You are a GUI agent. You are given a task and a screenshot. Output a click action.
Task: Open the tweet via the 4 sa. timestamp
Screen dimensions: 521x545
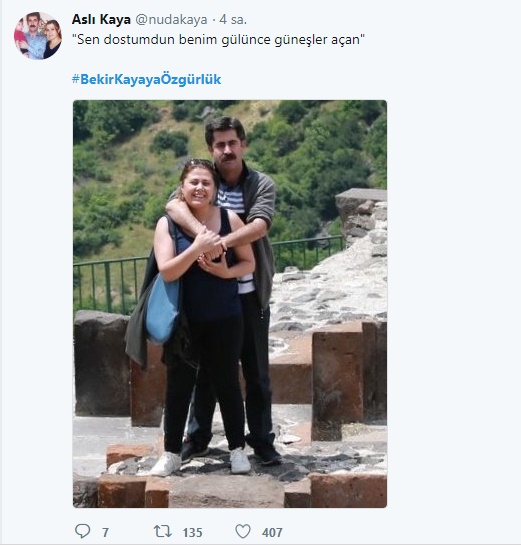tap(233, 20)
